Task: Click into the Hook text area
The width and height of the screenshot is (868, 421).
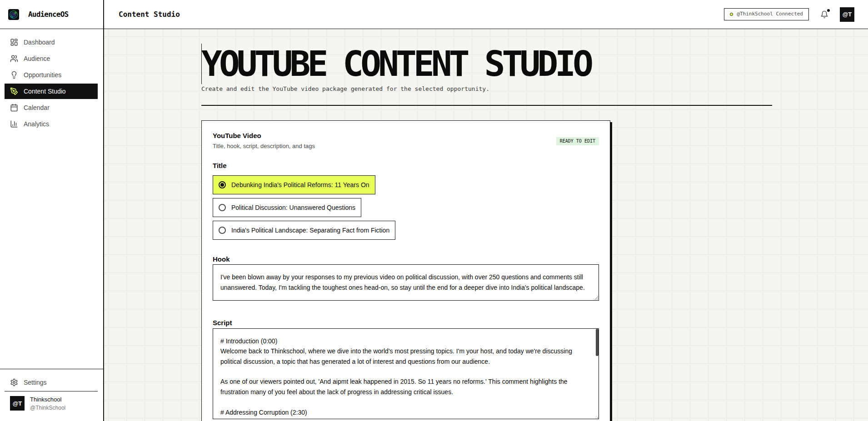Action: point(406,282)
